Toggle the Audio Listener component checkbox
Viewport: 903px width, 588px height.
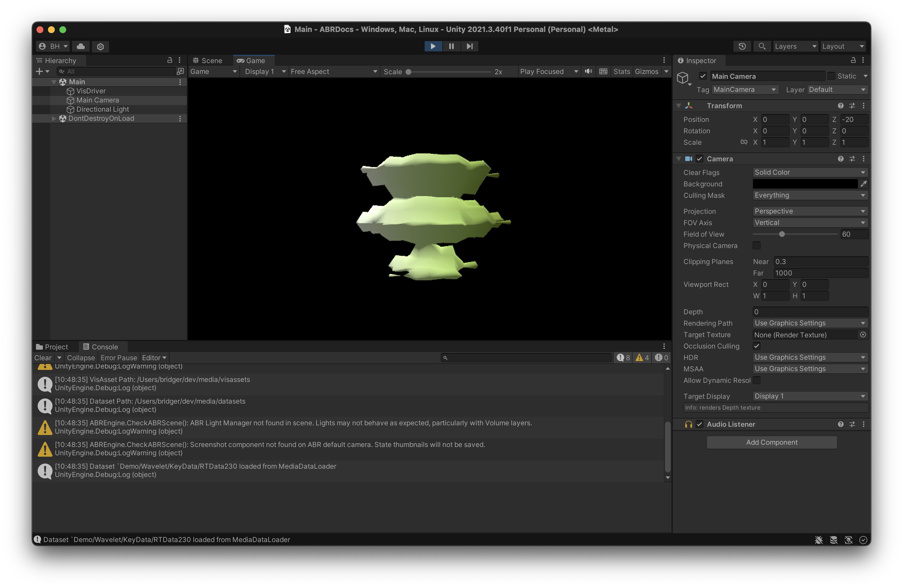[x=699, y=424]
